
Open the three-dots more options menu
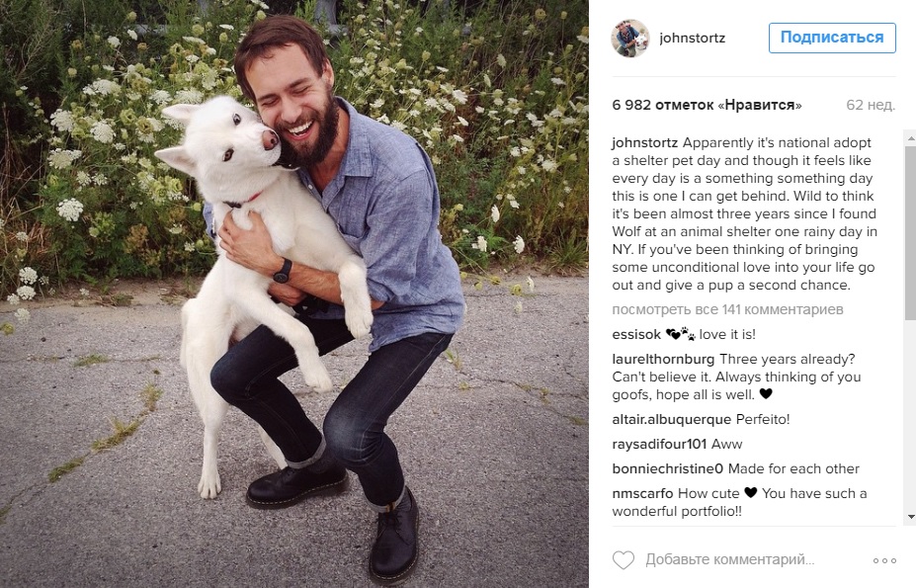click(884, 560)
